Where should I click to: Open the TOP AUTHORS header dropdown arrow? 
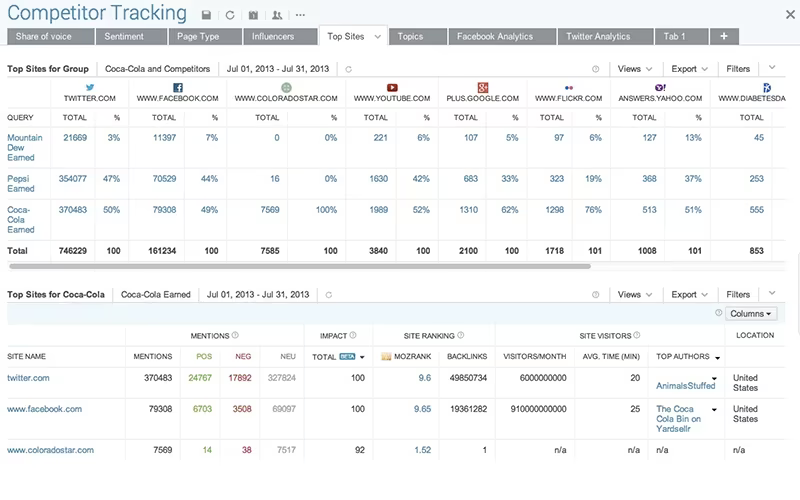(717, 358)
